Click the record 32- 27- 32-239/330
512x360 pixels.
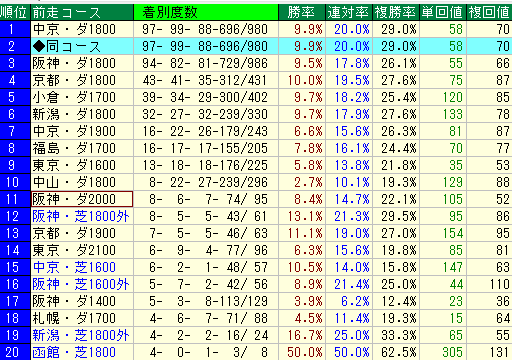tap(206, 114)
